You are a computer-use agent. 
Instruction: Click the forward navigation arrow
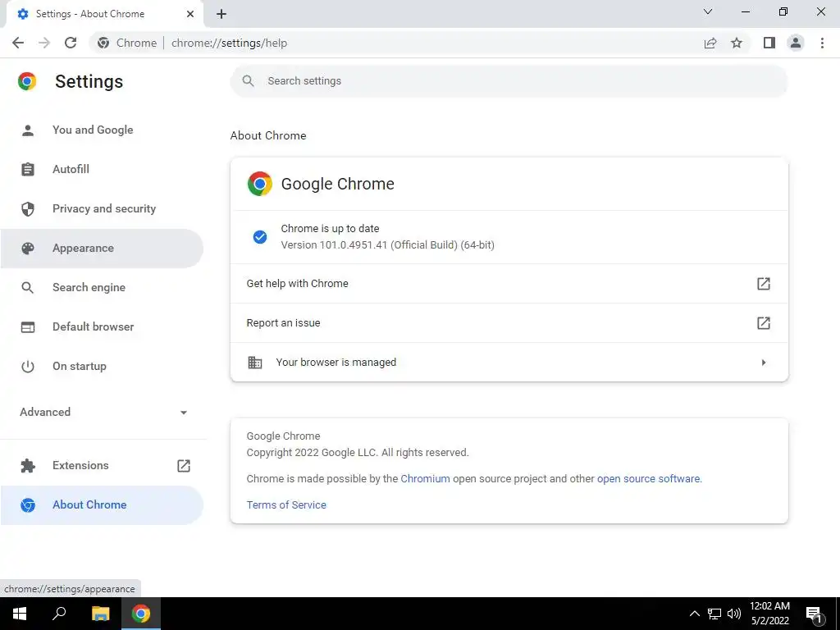pyautogui.click(x=44, y=43)
